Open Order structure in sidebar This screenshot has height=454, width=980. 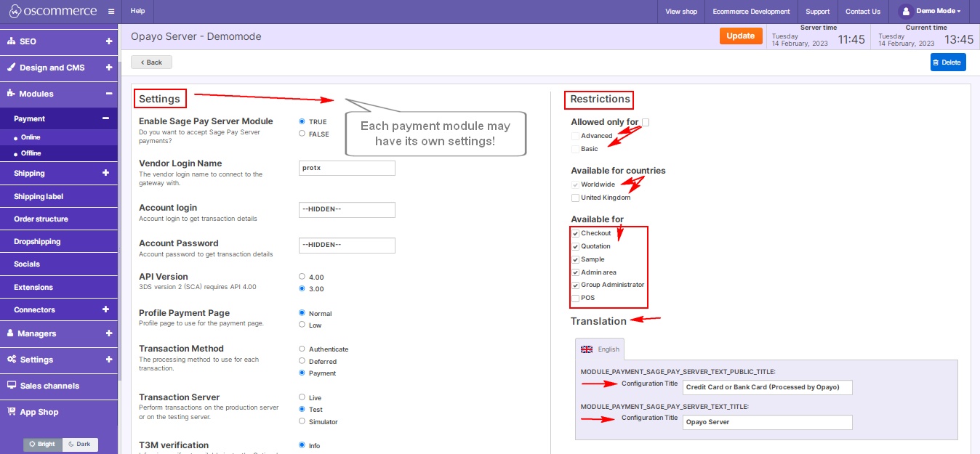coord(58,219)
